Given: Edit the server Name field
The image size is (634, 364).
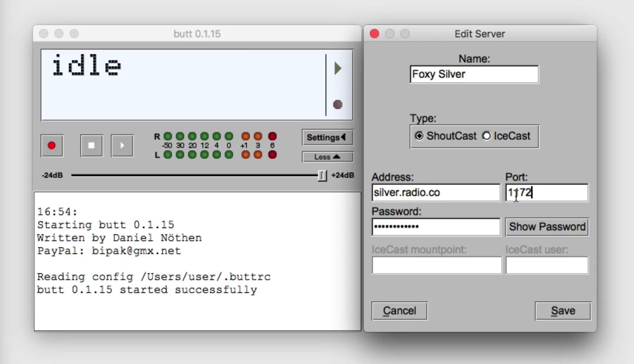Looking at the screenshot, I should pyautogui.click(x=474, y=74).
